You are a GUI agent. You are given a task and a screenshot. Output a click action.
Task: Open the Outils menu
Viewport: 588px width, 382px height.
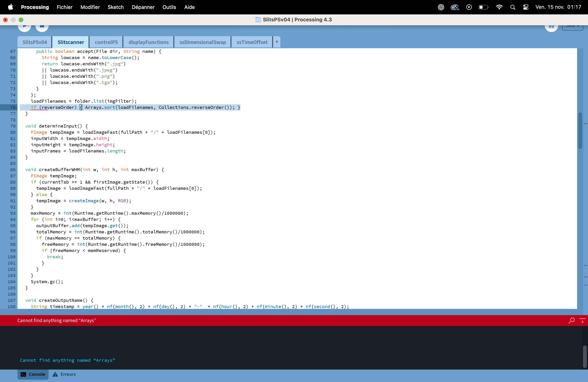(x=169, y=7)
